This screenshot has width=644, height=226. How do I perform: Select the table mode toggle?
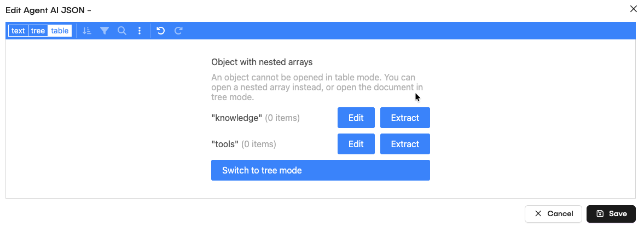click(60, 31)
